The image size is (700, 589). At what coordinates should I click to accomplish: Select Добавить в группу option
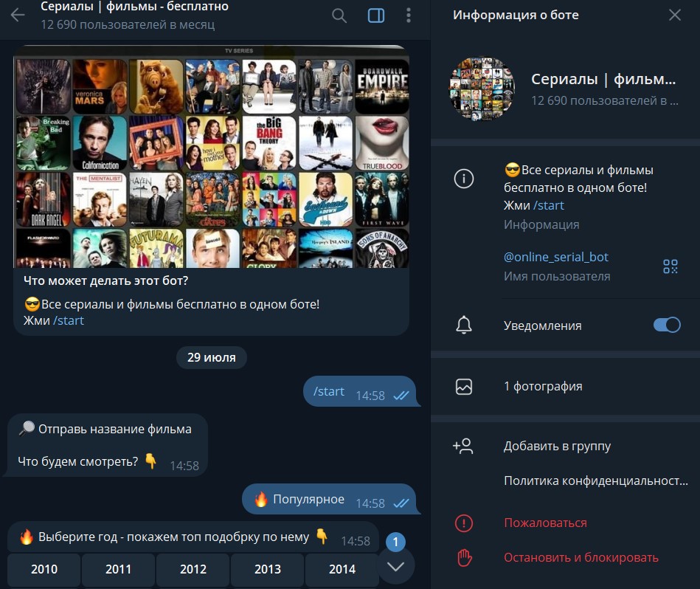tap(557, 446)
